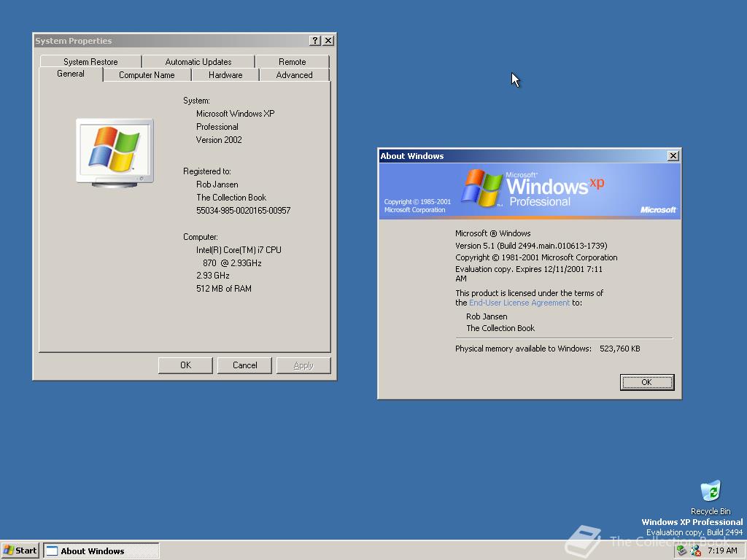Click the Windows flag monitor image in System Properties
The width and height of the screenshot is (747, 560).
(x=115, y=152)
